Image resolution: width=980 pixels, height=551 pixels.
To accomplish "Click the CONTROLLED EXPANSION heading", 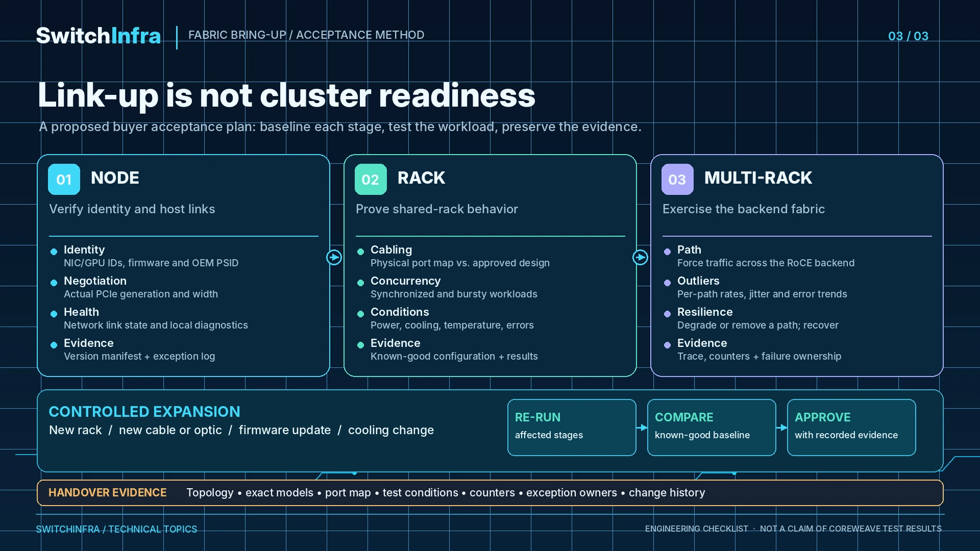I will pos(144,411).
